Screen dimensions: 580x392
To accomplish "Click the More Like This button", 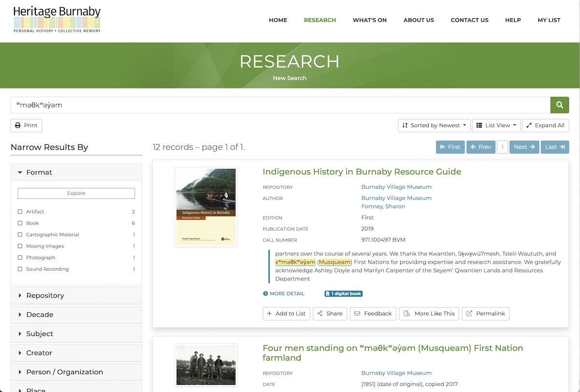I will 429,314.
